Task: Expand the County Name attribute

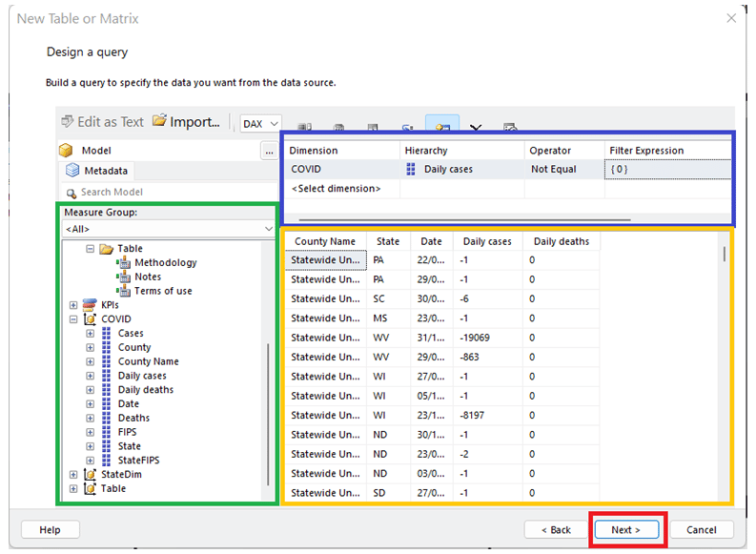Action: 91,361
